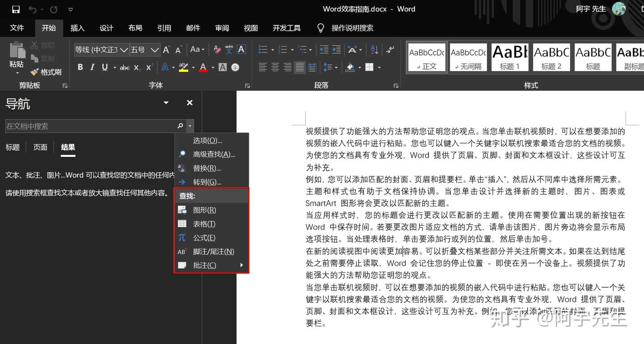This screenshot has height=344, width=644.
Task: Open the font name dropdown
Action: [124, 50]
